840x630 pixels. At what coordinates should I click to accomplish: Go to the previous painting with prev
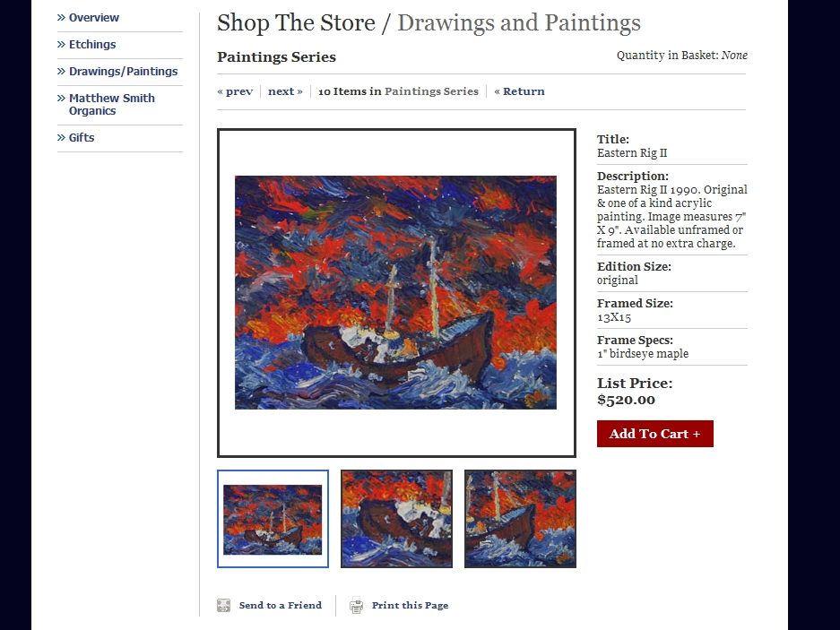click(235, 91)
